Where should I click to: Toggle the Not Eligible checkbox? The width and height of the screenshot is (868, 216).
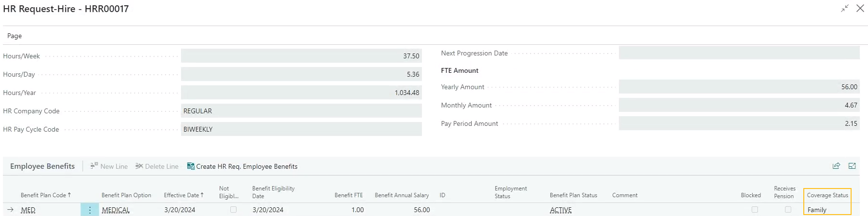[x=234, y=210]
